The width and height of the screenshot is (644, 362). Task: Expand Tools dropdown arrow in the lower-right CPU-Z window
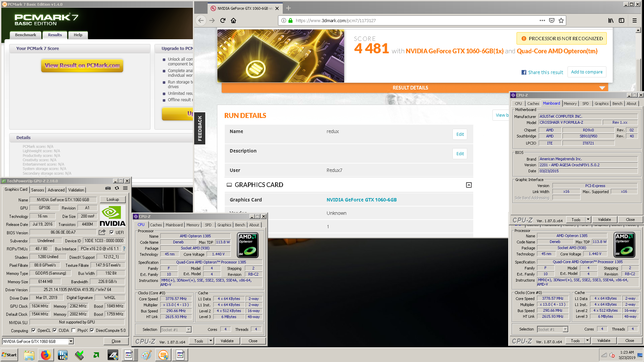click(587, 341)
